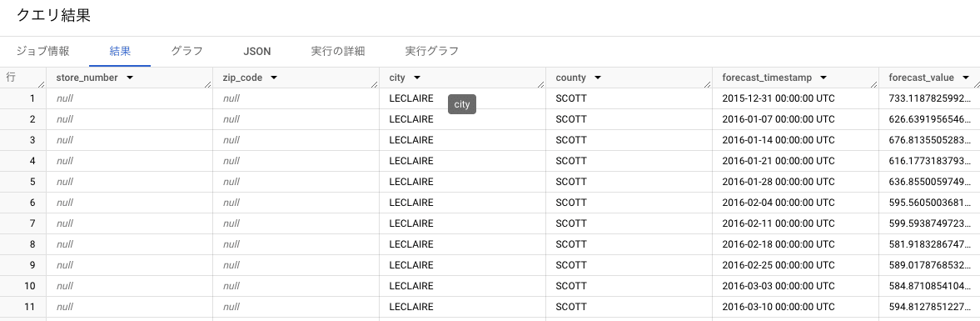Viewport: 980px width, 321px height.
Task: Open the county column dropdown arrow
Action: click(598, 78)
